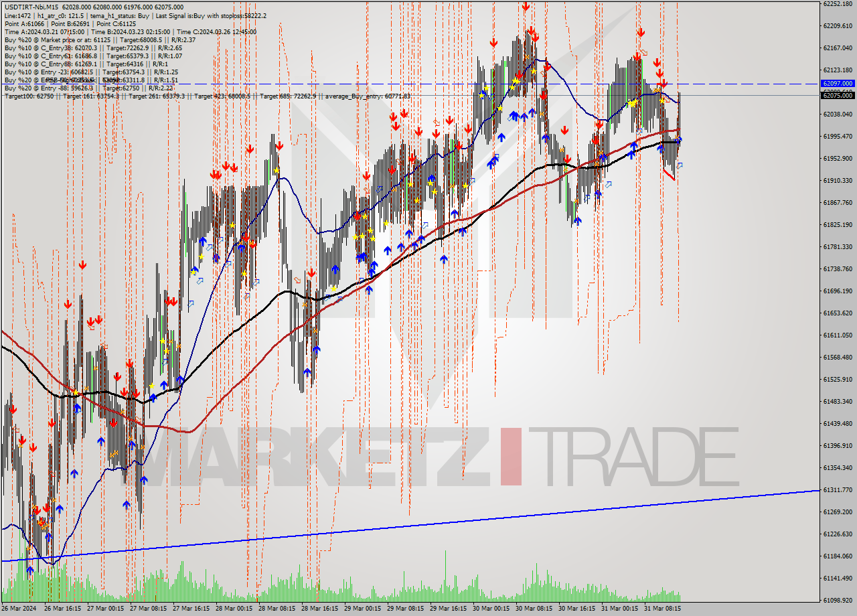Click the '30 Mar 08:15' time label
Image resolution: width=857 pixels, height=616 pixels.
tap(534, 609)
